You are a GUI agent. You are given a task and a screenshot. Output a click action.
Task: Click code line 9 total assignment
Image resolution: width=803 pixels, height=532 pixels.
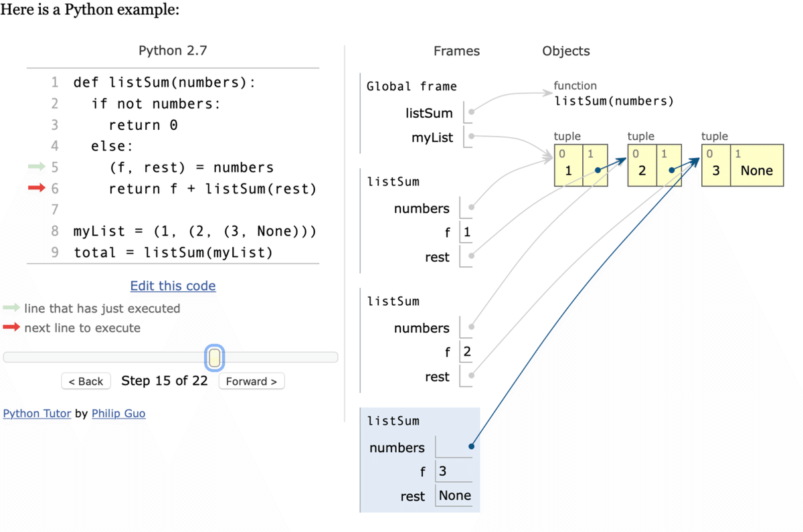pyautogui.click(x=173, y=253)
